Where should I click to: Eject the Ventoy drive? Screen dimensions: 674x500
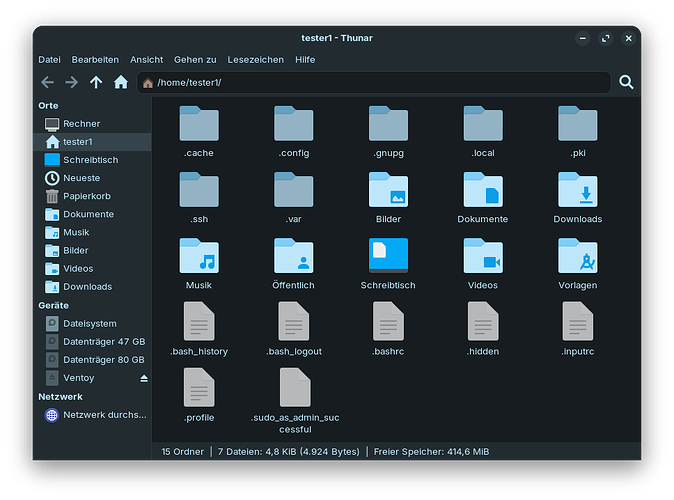[144, 378]
